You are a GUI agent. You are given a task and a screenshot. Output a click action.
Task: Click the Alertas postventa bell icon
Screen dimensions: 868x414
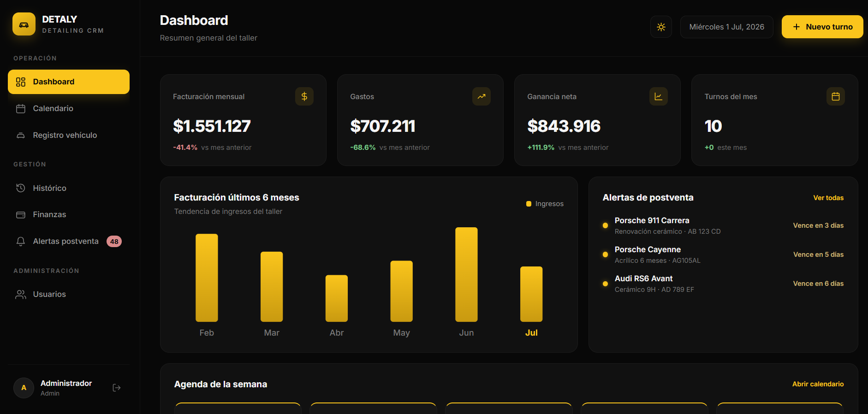point(21,241)
